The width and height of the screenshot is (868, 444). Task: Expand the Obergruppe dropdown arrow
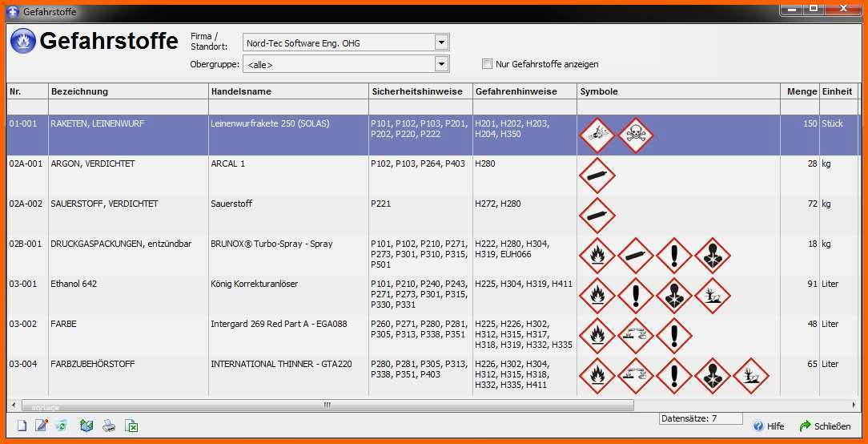tap(441, 64)
